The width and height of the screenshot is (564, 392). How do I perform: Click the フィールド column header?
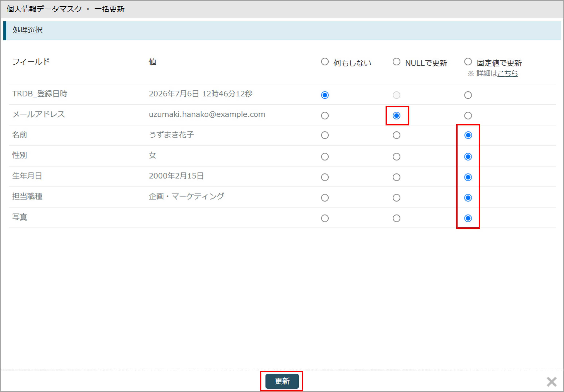pyautogui.click(x=31, y=62)
